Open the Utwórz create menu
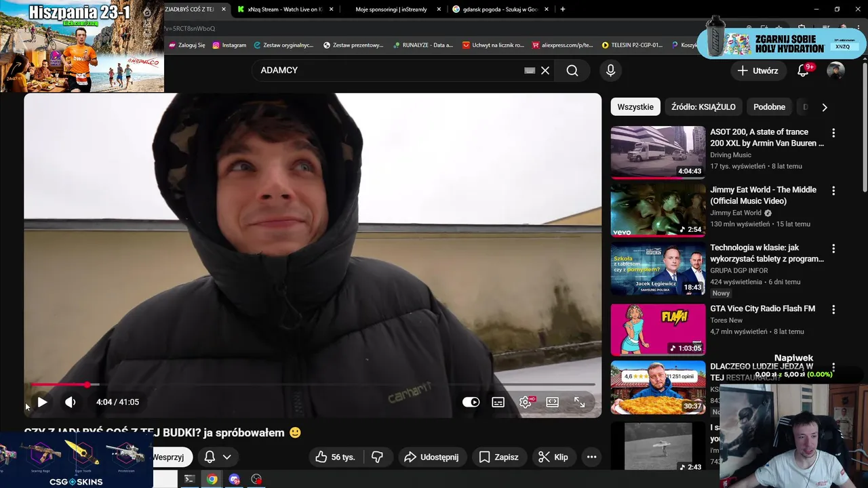The height and width of the screenshot is (488, 868). pyautogui.click(x=758, y=70)
